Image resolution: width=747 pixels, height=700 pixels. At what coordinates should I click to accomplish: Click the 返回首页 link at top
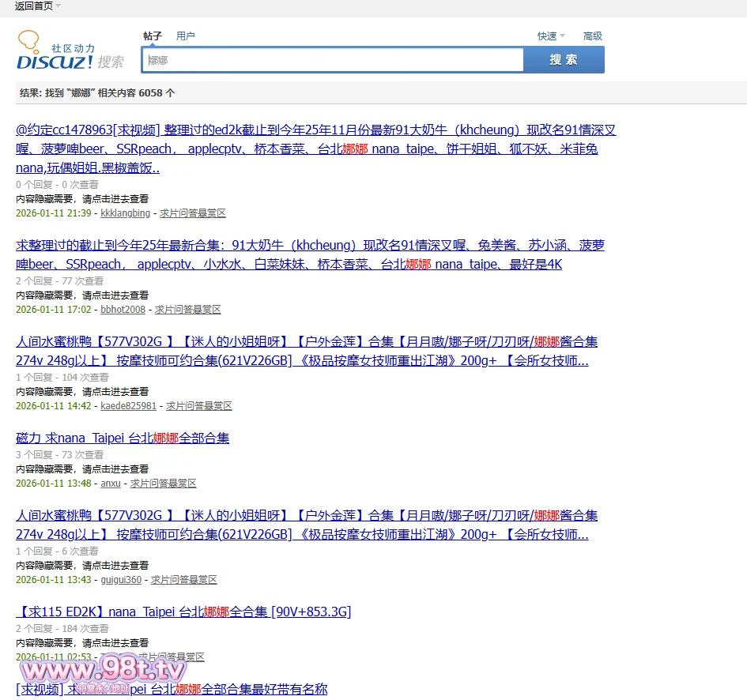33,6
